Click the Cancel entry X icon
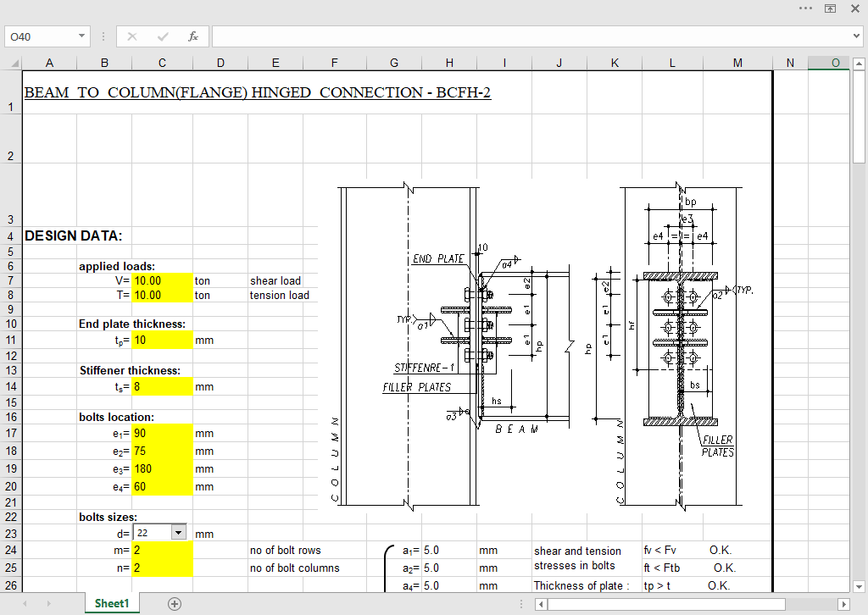Viewport: 868px width, 615px height. click(131, 36)
